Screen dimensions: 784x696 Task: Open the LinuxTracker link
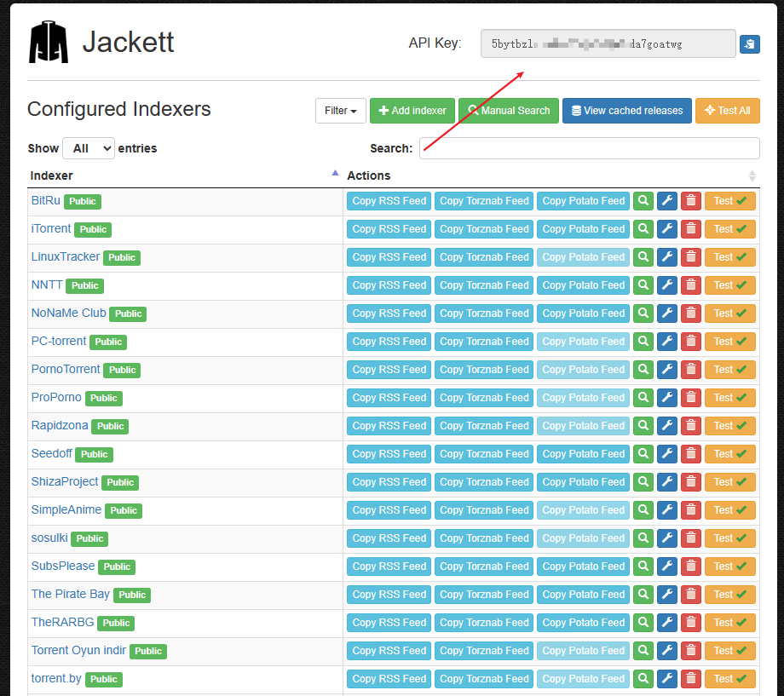click(66, 256)
